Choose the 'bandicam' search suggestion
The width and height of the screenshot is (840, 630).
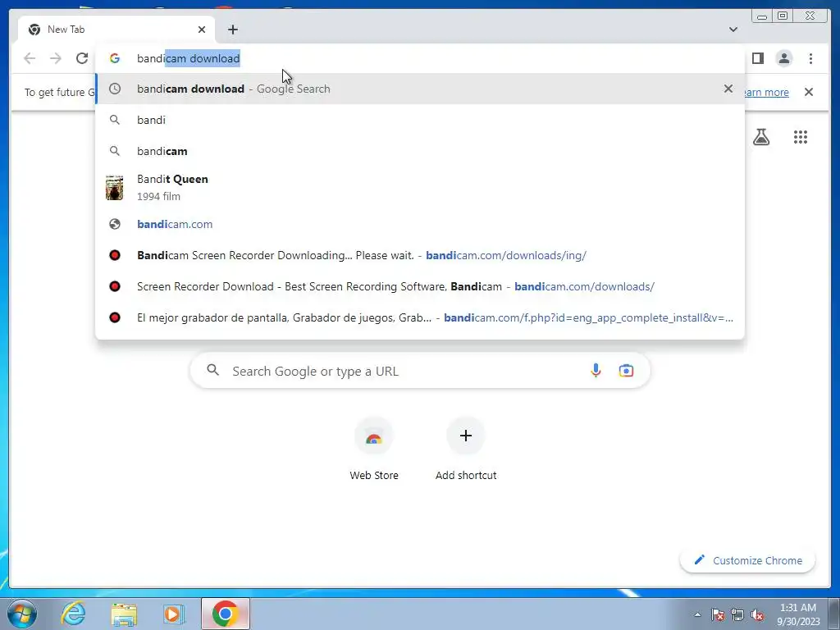click(420, 151)
